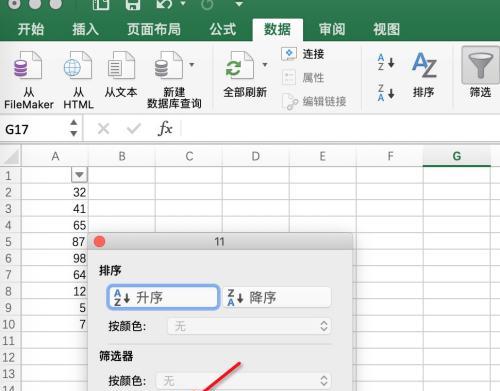Switch to 公式 tab
Viewport: 500px width, 391px height.
click(223, 29)
